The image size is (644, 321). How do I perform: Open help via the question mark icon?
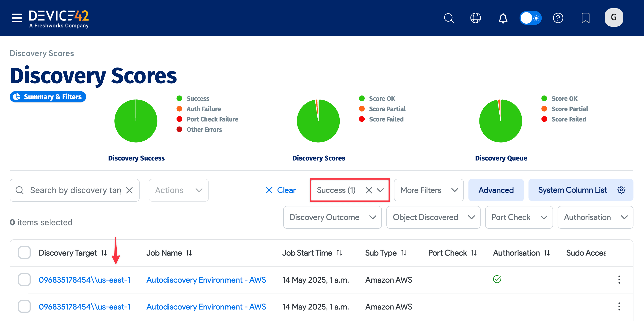click(558, 18)
